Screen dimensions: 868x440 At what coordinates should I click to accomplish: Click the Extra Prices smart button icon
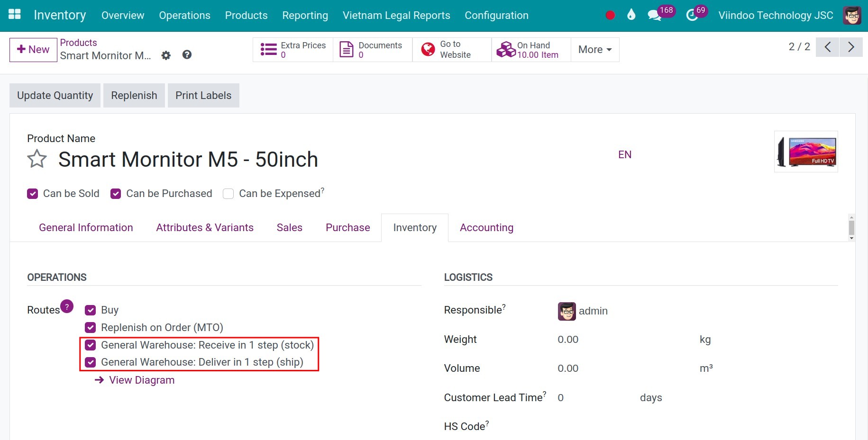(268, 49)
